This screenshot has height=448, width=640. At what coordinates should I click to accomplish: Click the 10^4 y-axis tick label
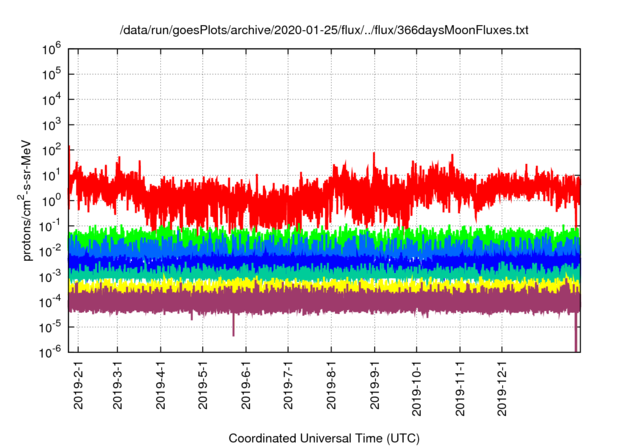tap(51, 100)
